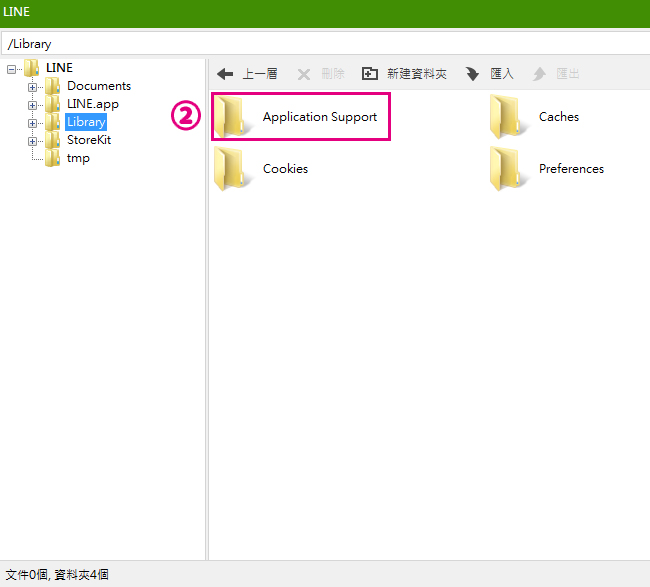650x587 pixels.
Task: Click the status bar text 文件0個, 資料夾4個
Action: [57, 575]
